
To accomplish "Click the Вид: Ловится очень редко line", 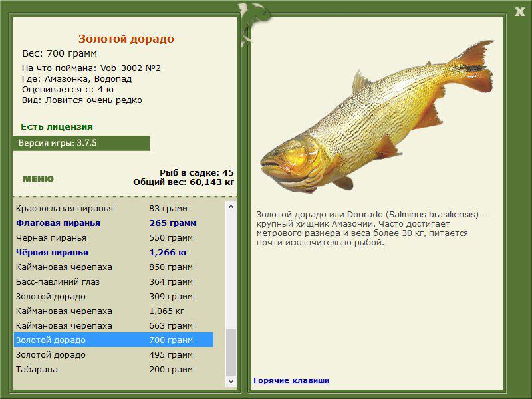I will click(82, 100).
